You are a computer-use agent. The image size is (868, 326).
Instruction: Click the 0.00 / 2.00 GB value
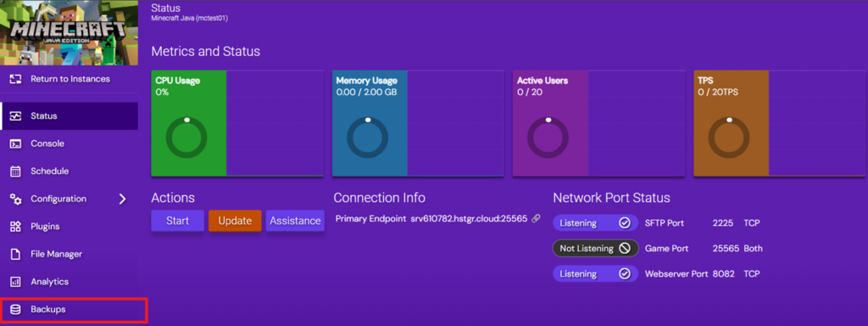366,92
